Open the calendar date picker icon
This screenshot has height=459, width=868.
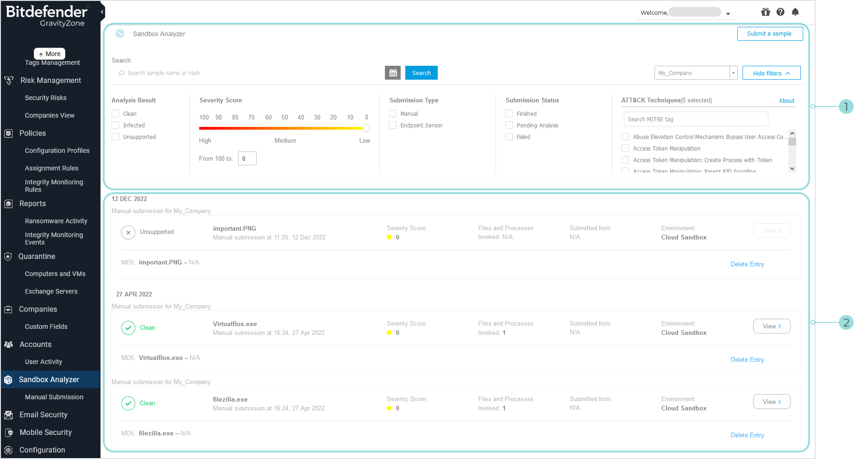(x=393, y=73)
